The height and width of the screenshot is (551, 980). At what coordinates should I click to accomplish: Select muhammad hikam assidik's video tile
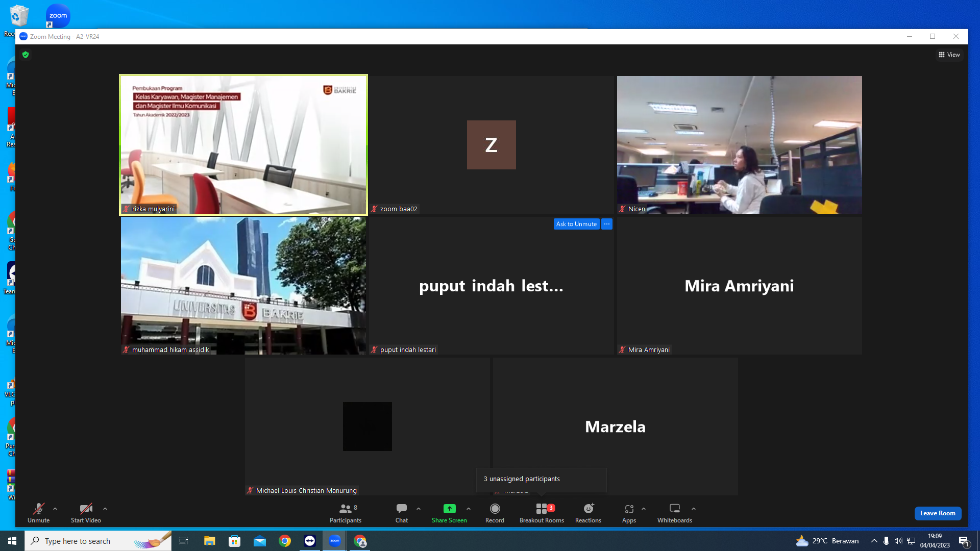243,286
